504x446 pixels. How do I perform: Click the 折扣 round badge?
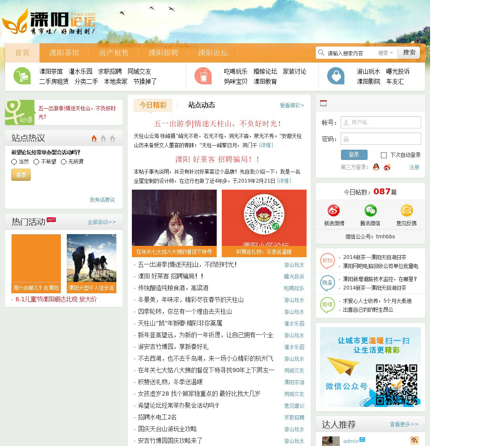(x=328, y=261)
